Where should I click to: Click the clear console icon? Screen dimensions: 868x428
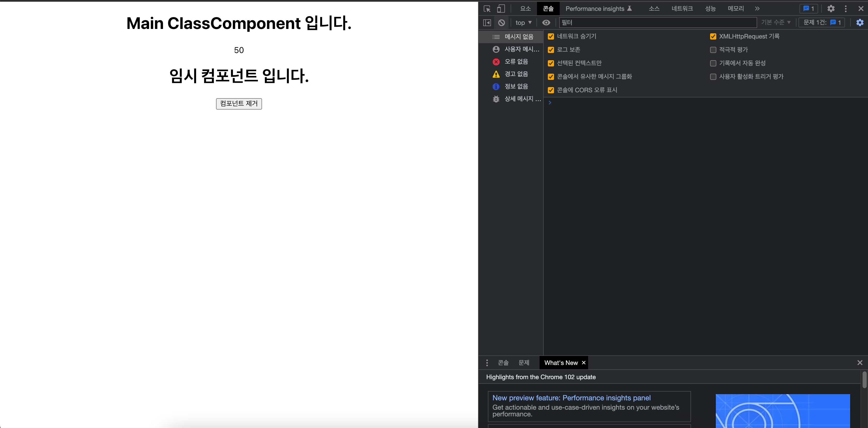501,22
